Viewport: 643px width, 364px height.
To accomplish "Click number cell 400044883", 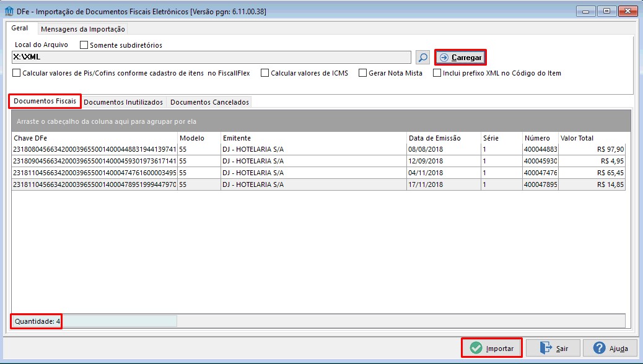I will coord(540,149).
